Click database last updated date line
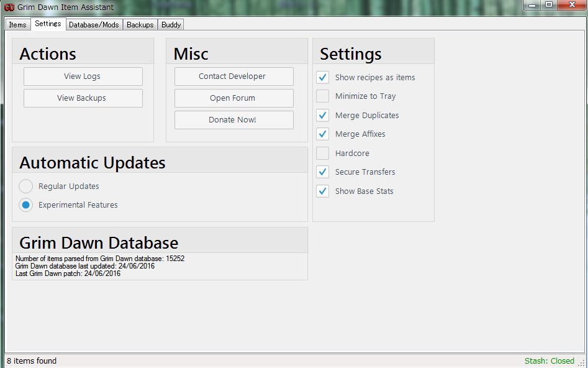Screen dimensions: 588x368 click(84, 266)
